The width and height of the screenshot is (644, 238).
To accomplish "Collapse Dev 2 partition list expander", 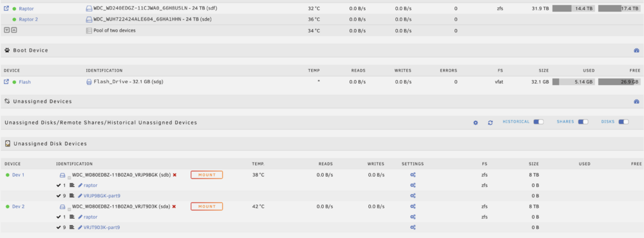I will tap(70, 208).
